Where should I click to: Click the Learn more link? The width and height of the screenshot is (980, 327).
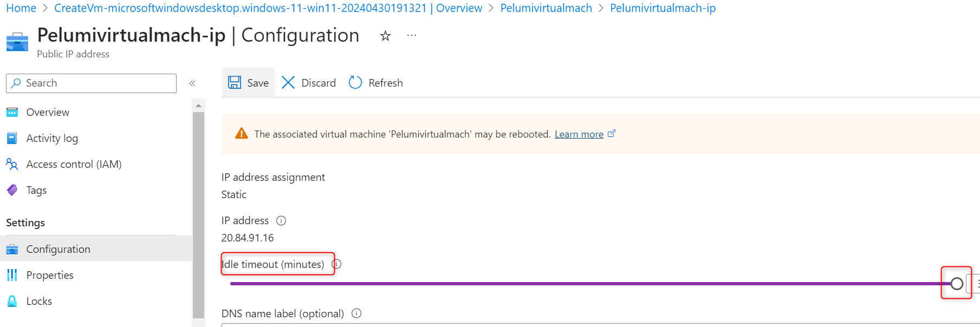579,134
